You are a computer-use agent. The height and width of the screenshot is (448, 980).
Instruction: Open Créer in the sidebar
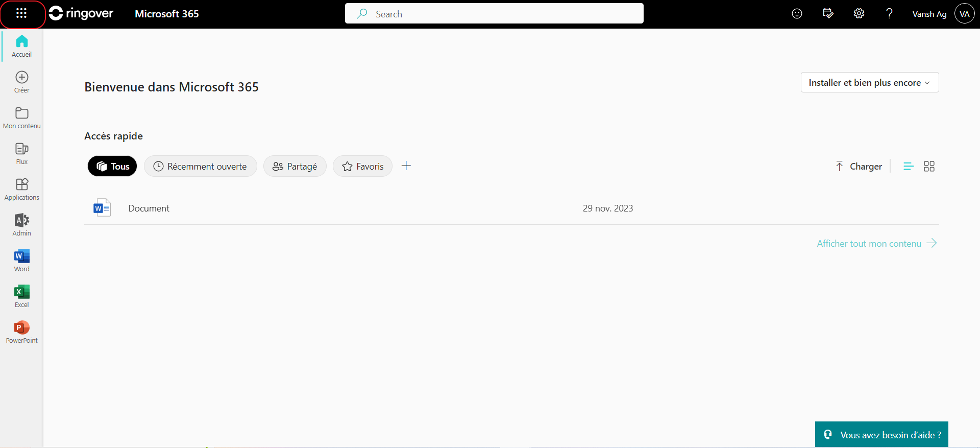coord(21,82)
